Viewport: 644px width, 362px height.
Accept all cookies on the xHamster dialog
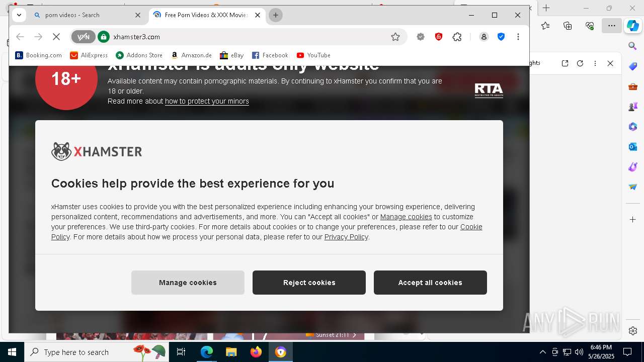(430, 283)
